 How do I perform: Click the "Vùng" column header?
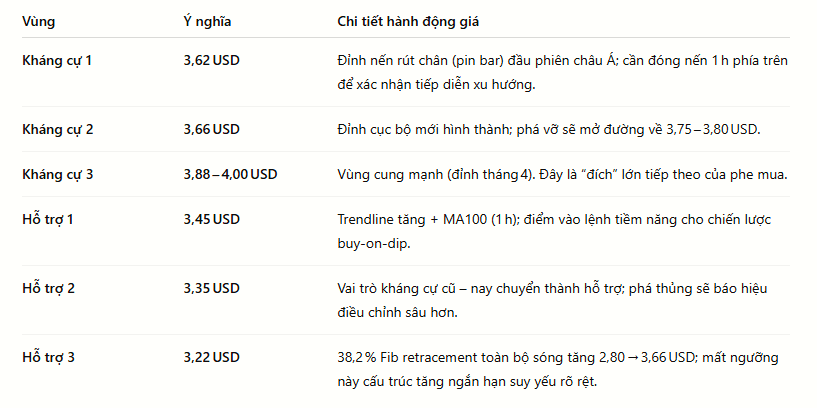pyautogui.click(x=39, y=22)
